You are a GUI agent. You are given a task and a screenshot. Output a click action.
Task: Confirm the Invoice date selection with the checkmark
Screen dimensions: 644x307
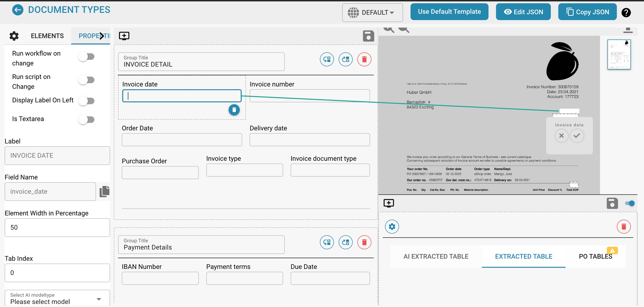click(x=577, y=136)
